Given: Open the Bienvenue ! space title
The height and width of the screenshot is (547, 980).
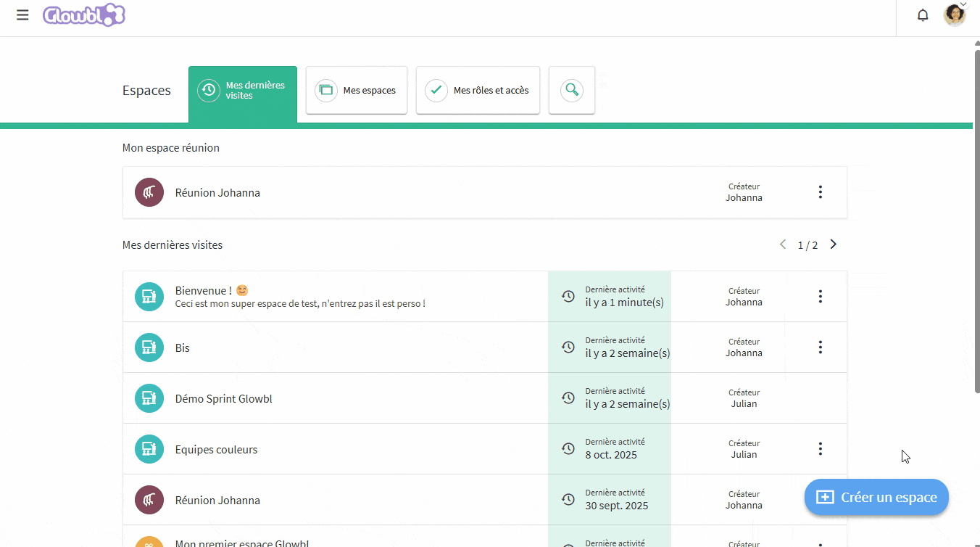Looking at the screenshot, I should click(212, 290).
